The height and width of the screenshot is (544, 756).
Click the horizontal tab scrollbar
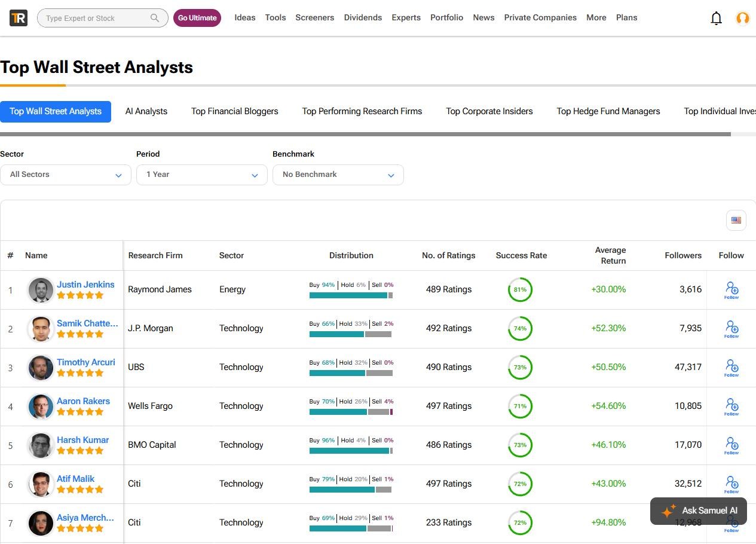pos(365,134)
